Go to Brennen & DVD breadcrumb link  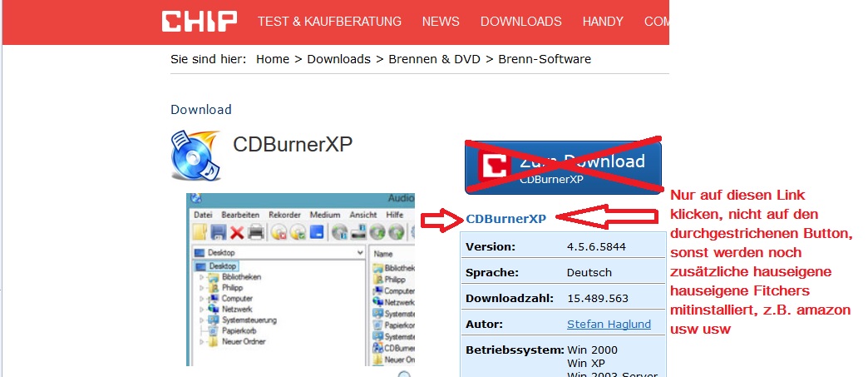point(434,59)
